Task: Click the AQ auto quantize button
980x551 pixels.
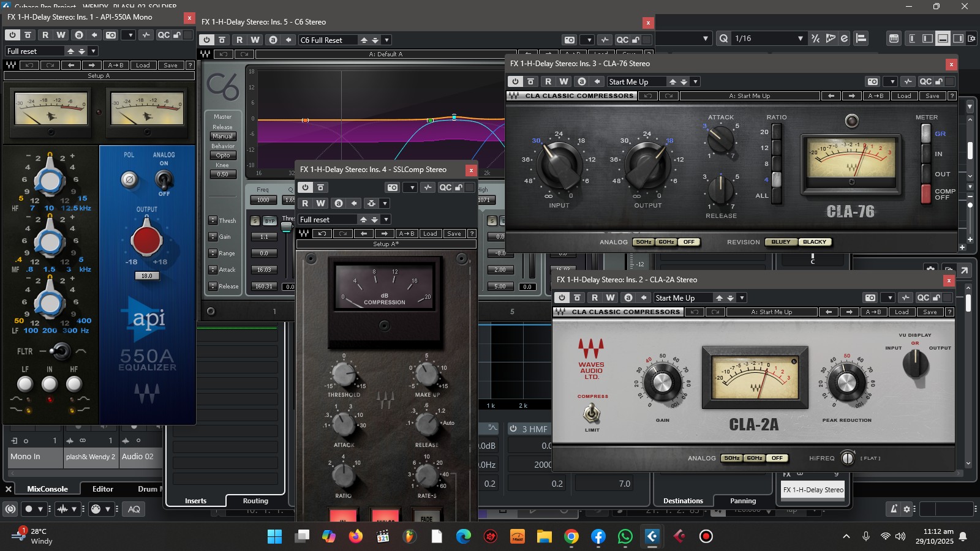Action: coord(134,509)
